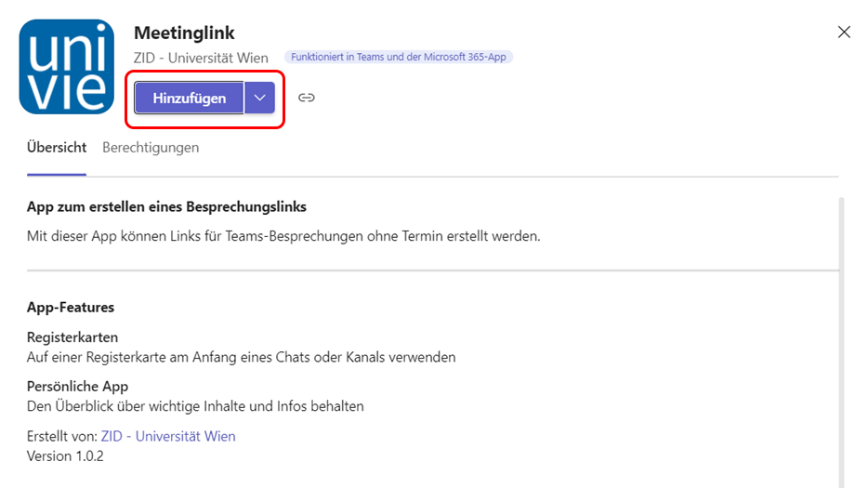
Task: Click the Meetinglink app title
Action: click(x=184, y=33)
